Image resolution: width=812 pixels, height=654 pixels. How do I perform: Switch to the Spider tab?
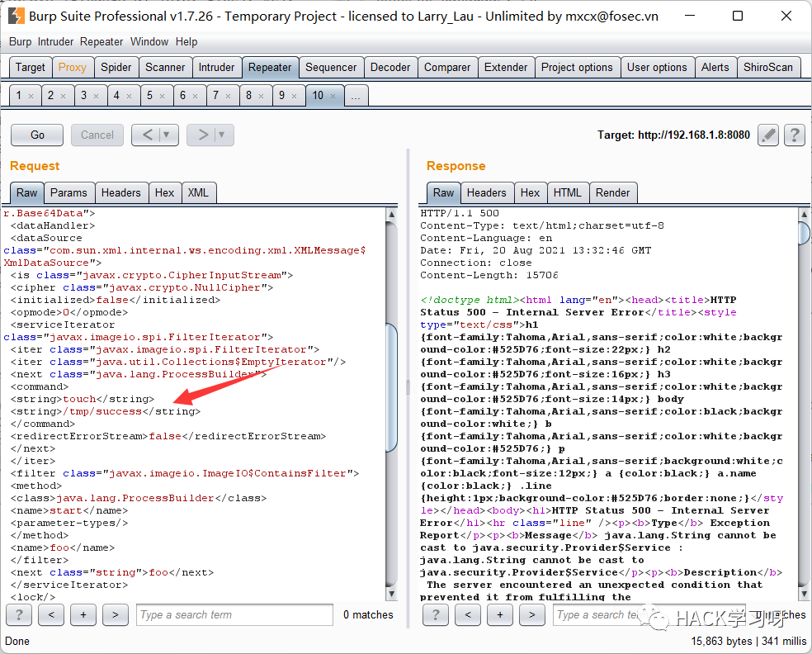tap(116, 68)
